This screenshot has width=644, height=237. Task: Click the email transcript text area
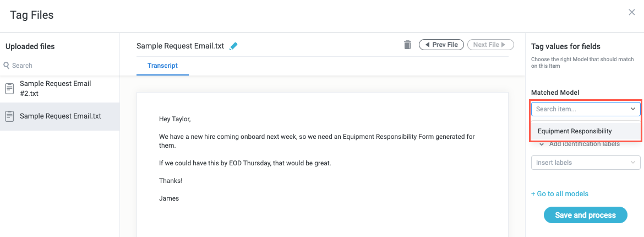(322, 165)
